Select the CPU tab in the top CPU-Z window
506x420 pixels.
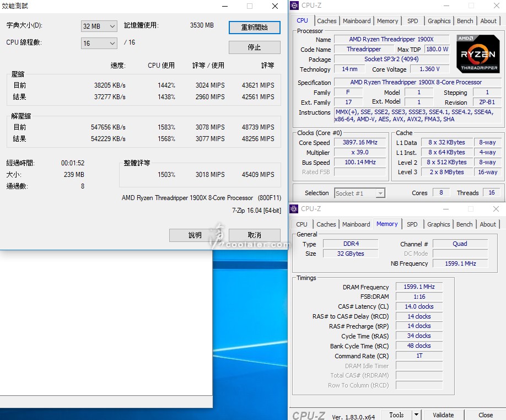(302, 20)
